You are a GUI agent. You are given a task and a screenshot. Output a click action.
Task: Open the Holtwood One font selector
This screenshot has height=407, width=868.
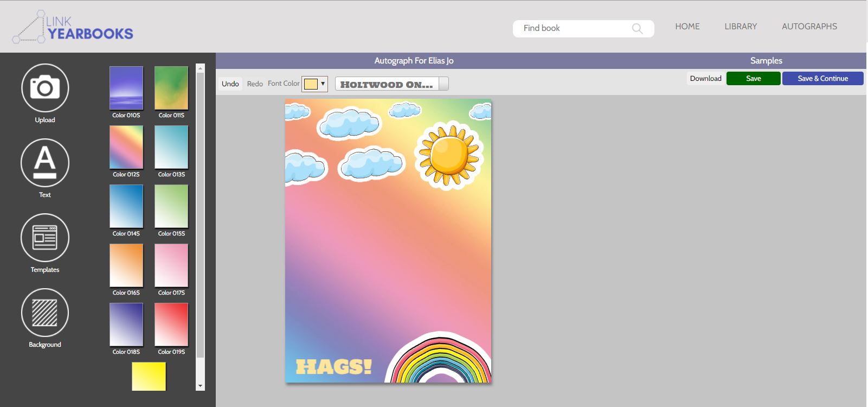pyautogui.click(x=391, y=84)
